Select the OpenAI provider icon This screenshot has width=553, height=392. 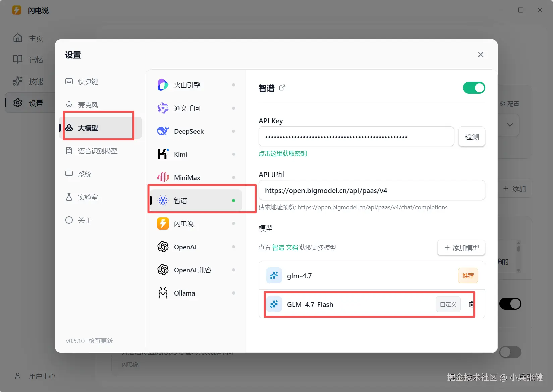pos(163,247)
